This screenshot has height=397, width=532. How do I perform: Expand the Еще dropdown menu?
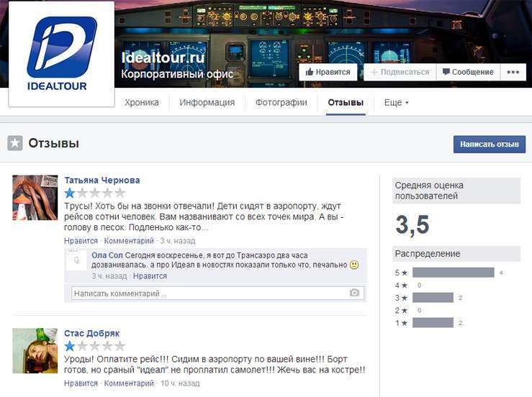(x=396, y=102)
